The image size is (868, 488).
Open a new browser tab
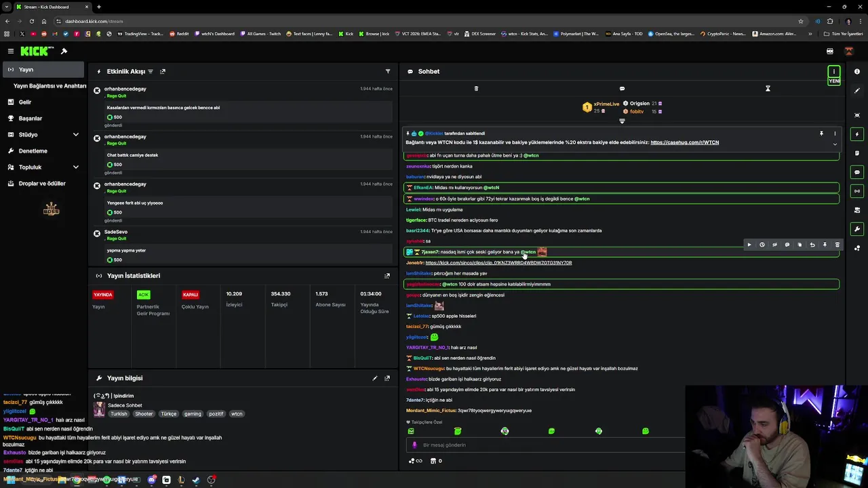coord(98,7)
